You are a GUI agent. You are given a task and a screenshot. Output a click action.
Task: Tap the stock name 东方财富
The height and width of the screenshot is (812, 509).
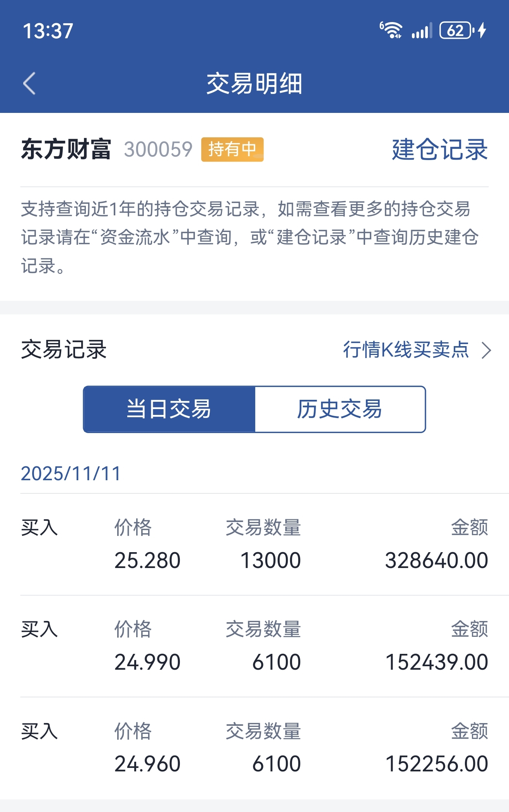(x=66, y=149)
